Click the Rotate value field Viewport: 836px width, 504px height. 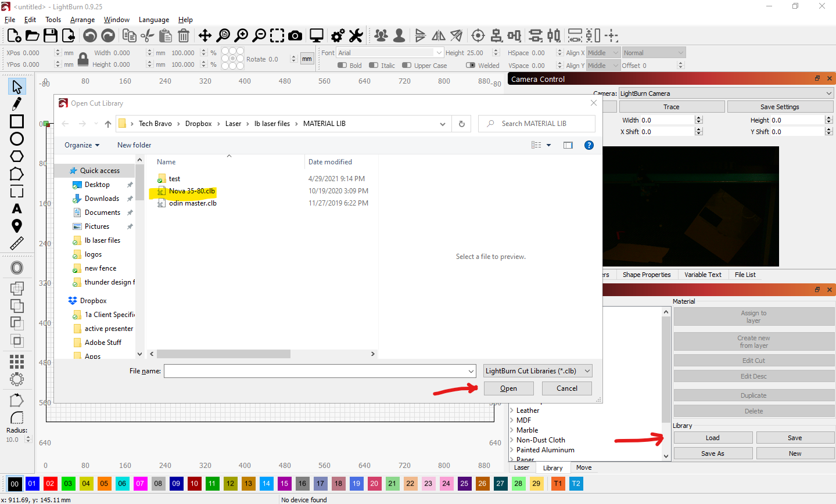[280, 59]
